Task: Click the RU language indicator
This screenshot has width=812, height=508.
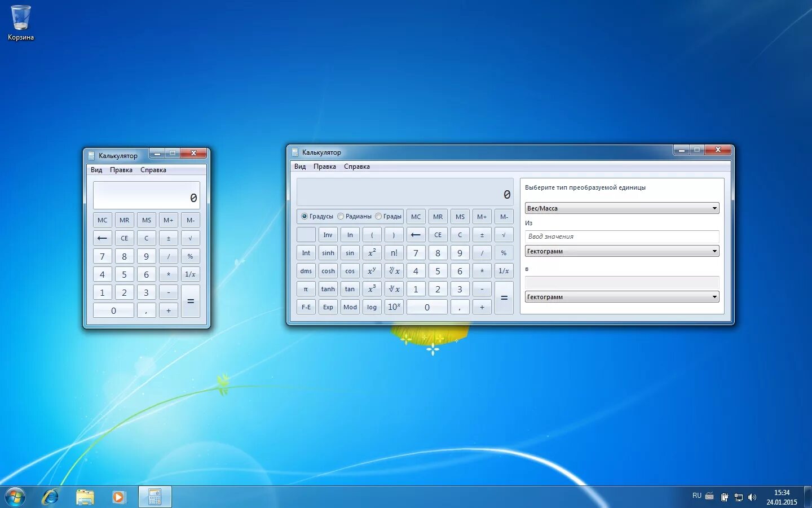Action: pos(697,496)
